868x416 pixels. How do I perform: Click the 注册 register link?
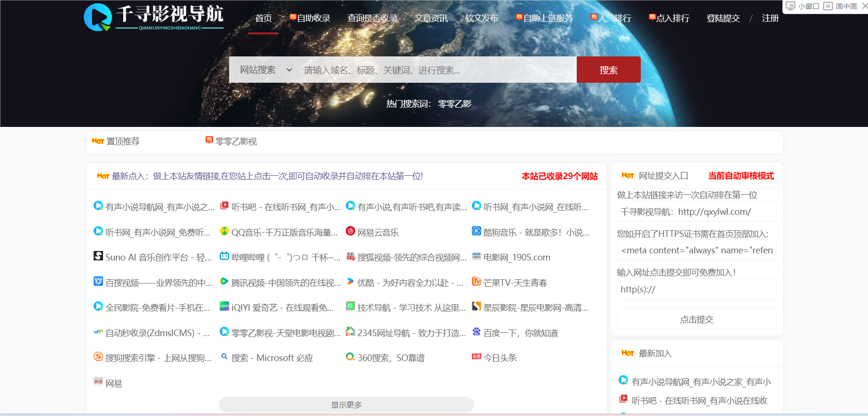coord(770,18)
